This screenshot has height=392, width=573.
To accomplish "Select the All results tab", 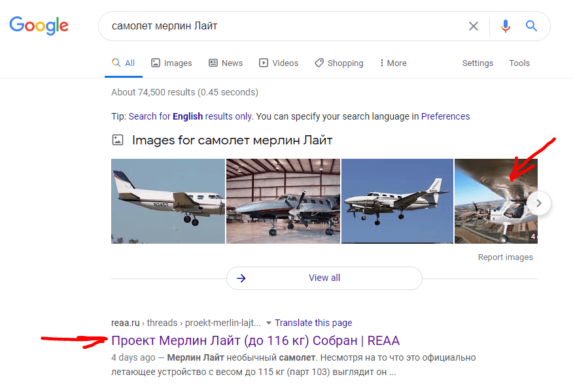I will click(124, 63).
